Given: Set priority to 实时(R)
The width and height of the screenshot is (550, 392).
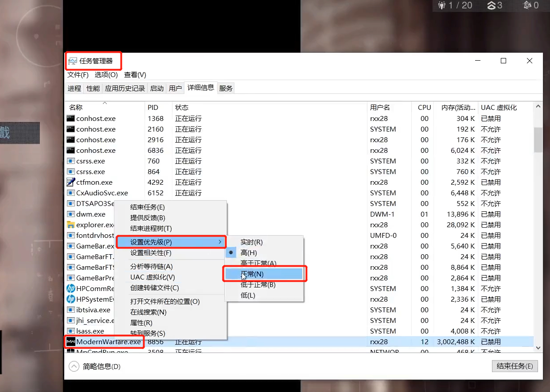Looking at the screenshot, I should (x=251, y=242).
